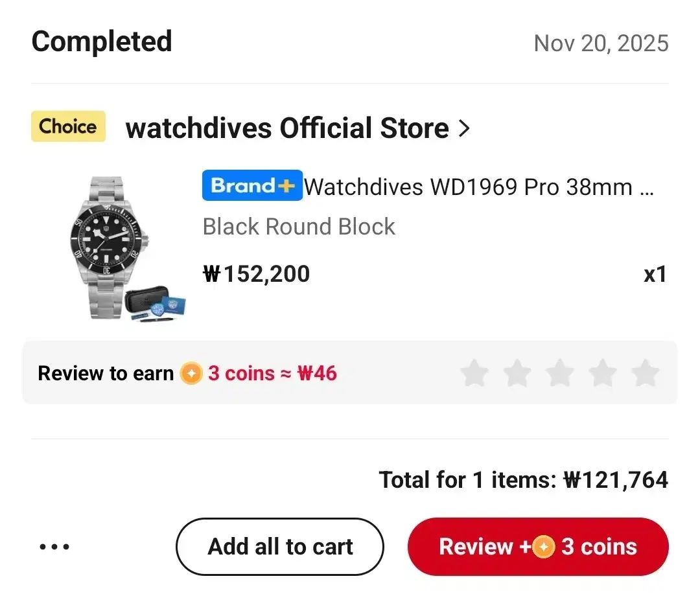The image size is (700, 607).
Task: Click the Brand+ badge on the product title
Action: (252, 186)
